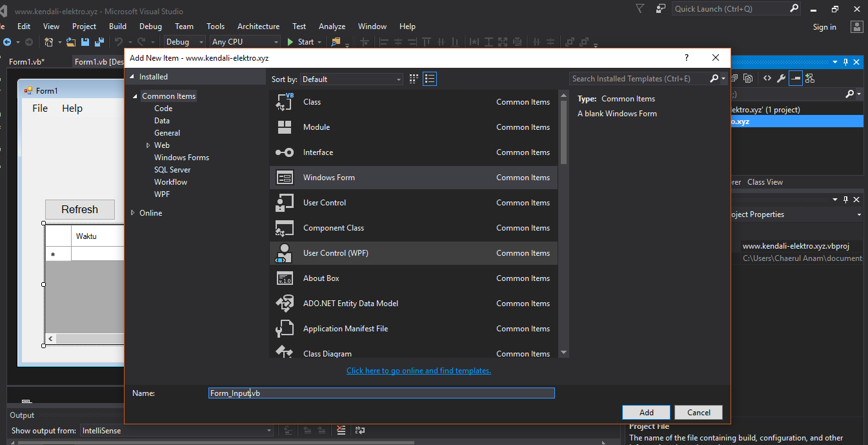This screenshot has height=445, width=868.
Task: Open the Debug configuration dropdown
Action: pyautogui.click(x=185, y=42)
